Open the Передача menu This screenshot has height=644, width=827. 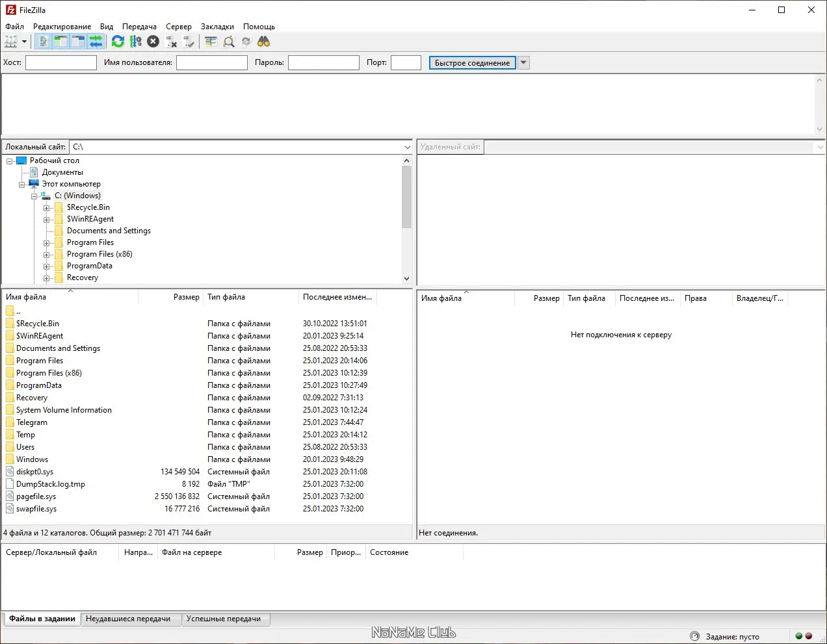(x=139, y=27)
